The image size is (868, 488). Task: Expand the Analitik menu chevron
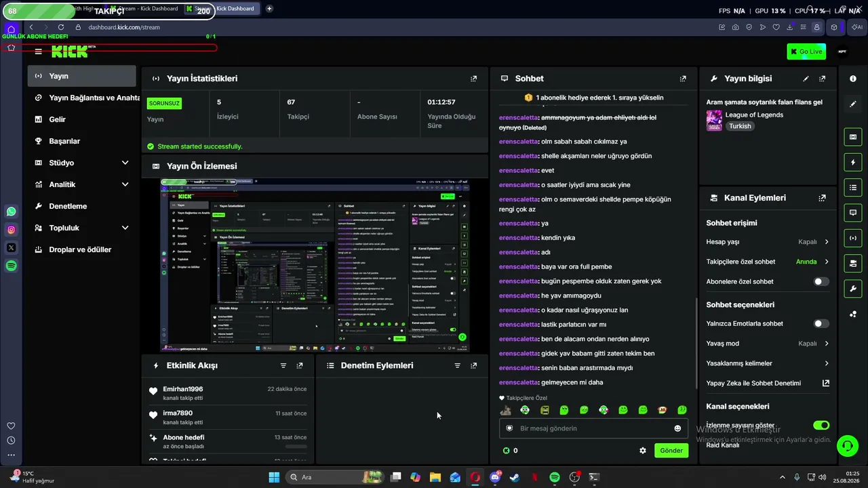[x=125, y=184]
